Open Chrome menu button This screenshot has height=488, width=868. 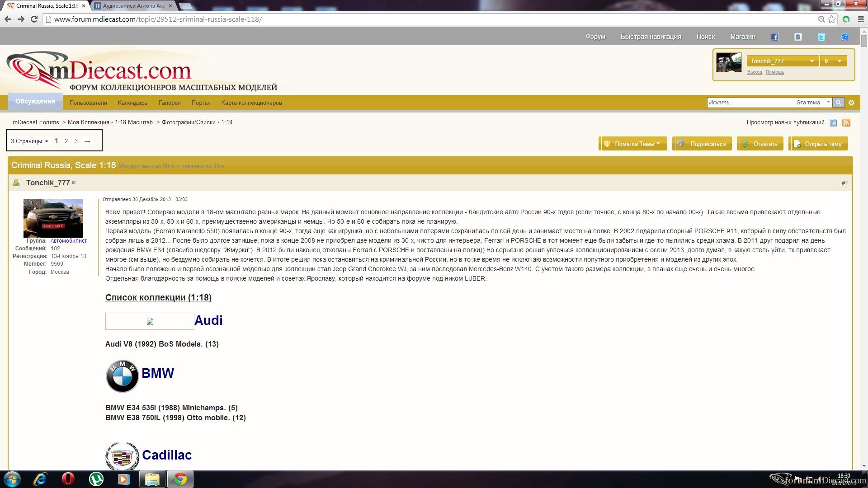pos(860,19)
